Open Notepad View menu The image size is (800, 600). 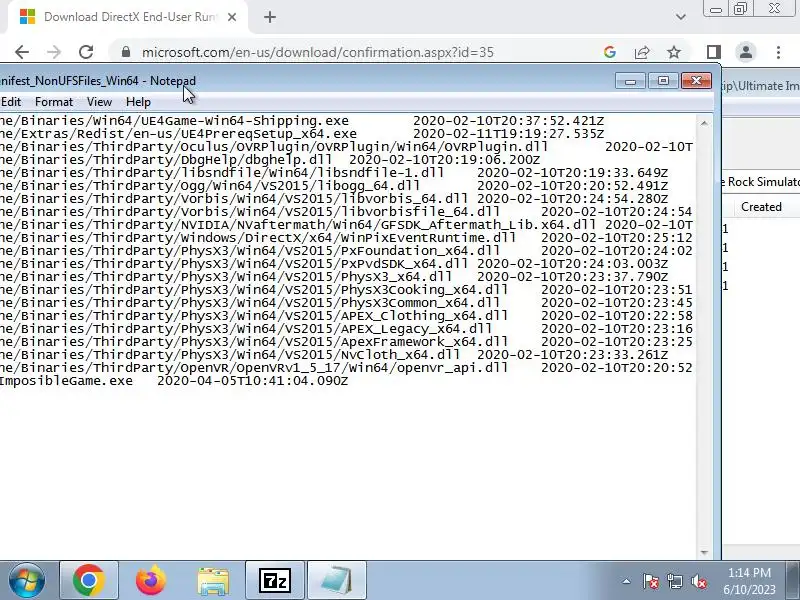99,102
